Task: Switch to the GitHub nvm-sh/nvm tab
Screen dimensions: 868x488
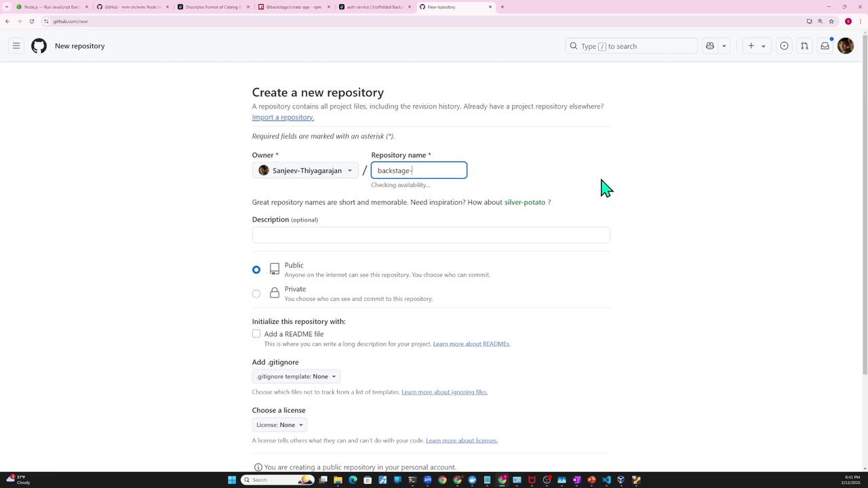Action: click(x=132, y=7)
